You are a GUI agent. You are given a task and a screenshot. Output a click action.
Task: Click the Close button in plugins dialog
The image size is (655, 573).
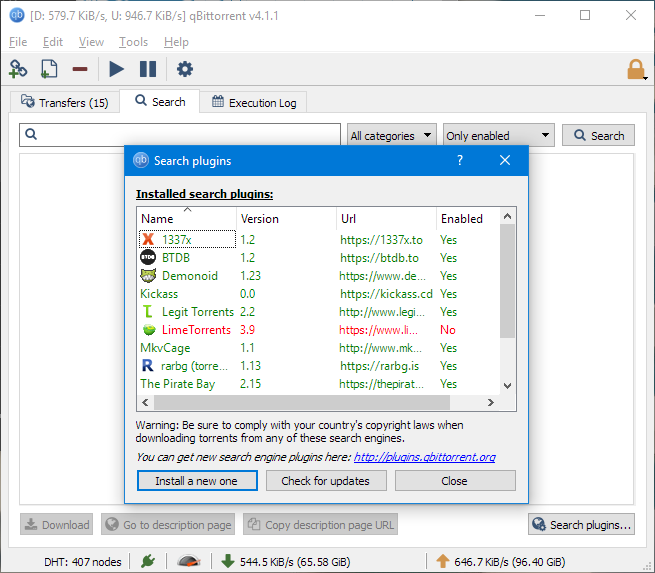455,481
